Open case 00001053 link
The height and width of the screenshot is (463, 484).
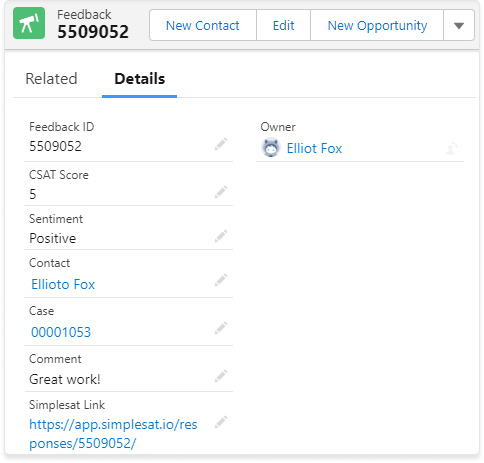coord(61,332)
